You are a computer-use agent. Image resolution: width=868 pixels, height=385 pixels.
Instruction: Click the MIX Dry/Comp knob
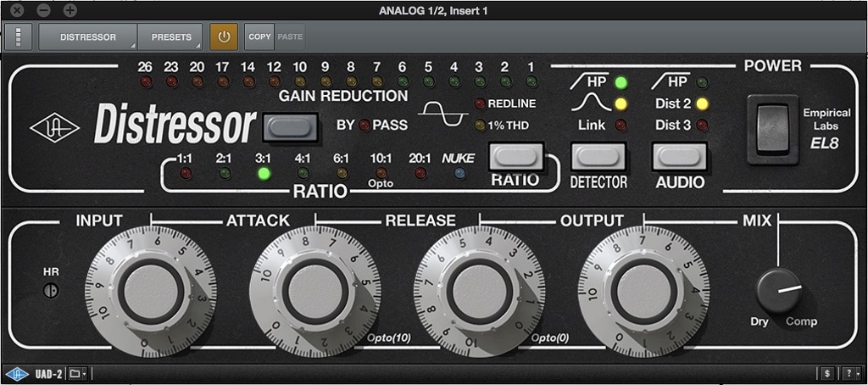pyautogui.click(x=779, y=292)
